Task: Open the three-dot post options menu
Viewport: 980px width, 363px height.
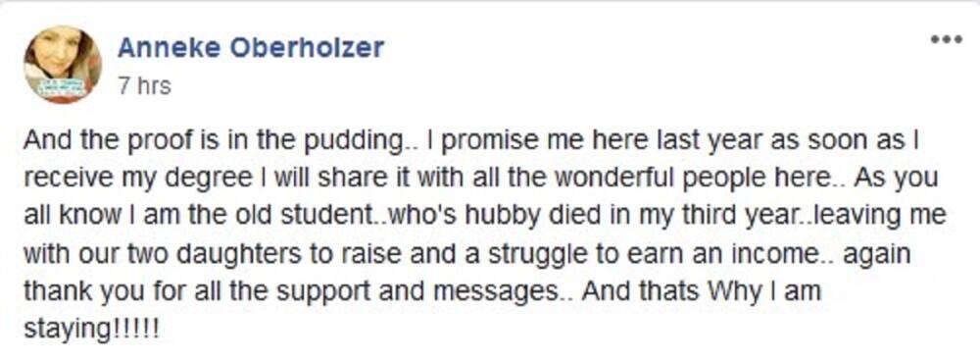Action: (946, 40)
